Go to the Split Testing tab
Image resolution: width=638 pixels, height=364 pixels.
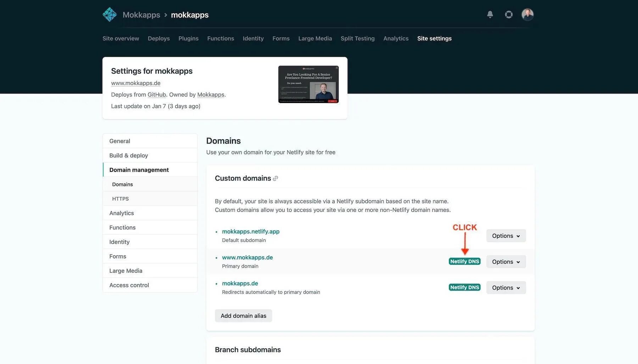(x=358, y=38)
